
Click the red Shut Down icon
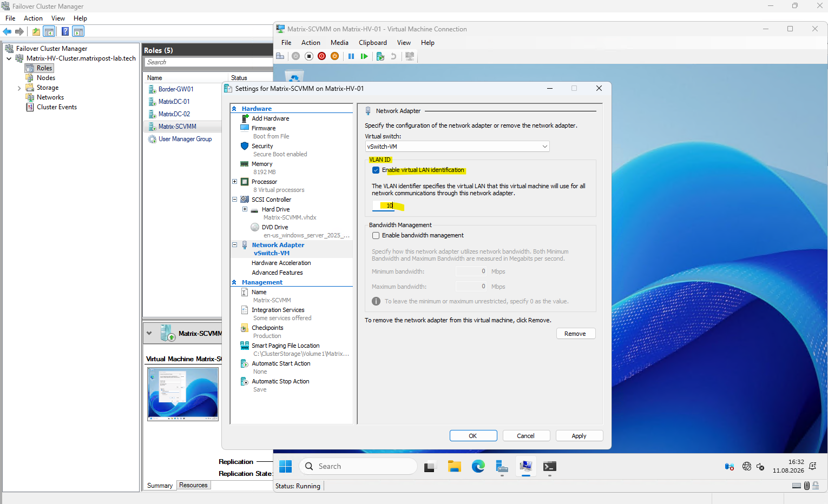tap(321, 56)
